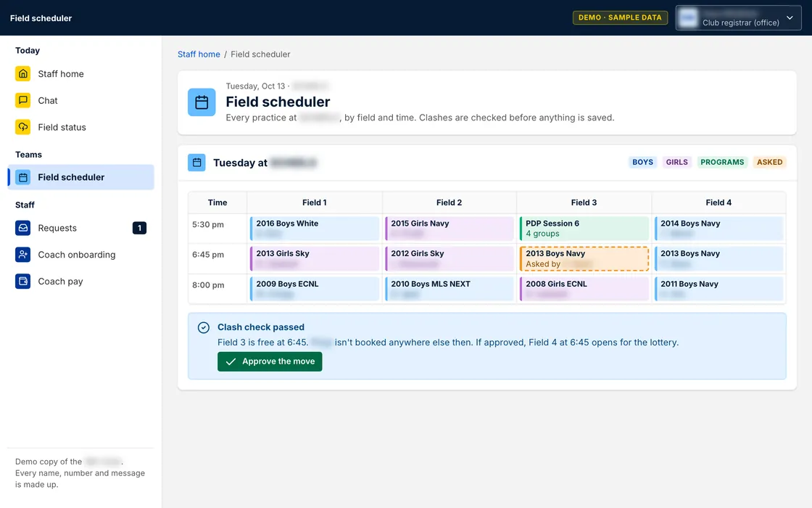This screenshot has height=508, width=812.
Task: Click the PROGRAMS legend tag
Action: 722,163
